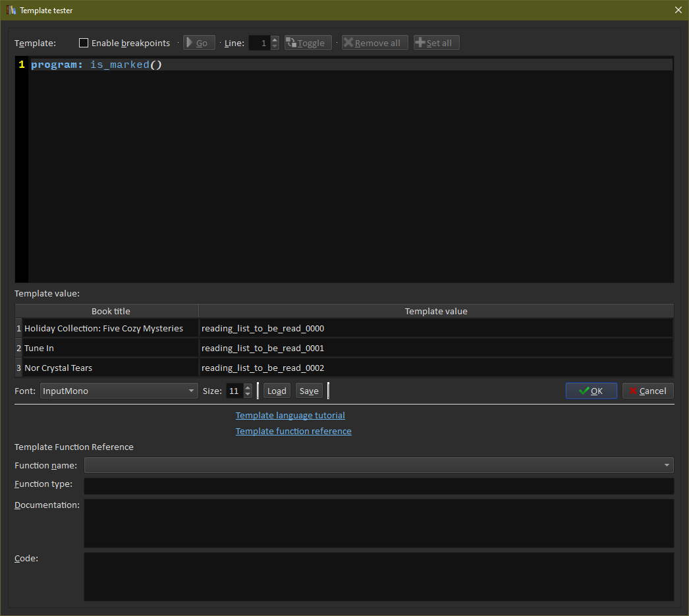Click inside the template code editor
Screen dimensions: 689x616
click(349, 171)
